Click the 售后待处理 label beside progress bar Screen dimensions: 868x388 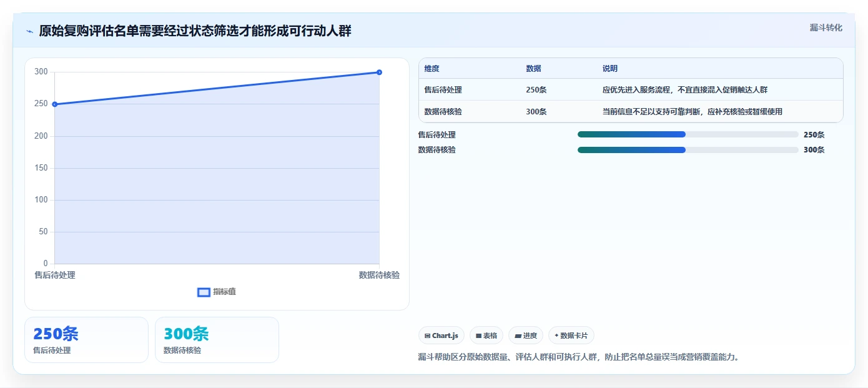436,135
